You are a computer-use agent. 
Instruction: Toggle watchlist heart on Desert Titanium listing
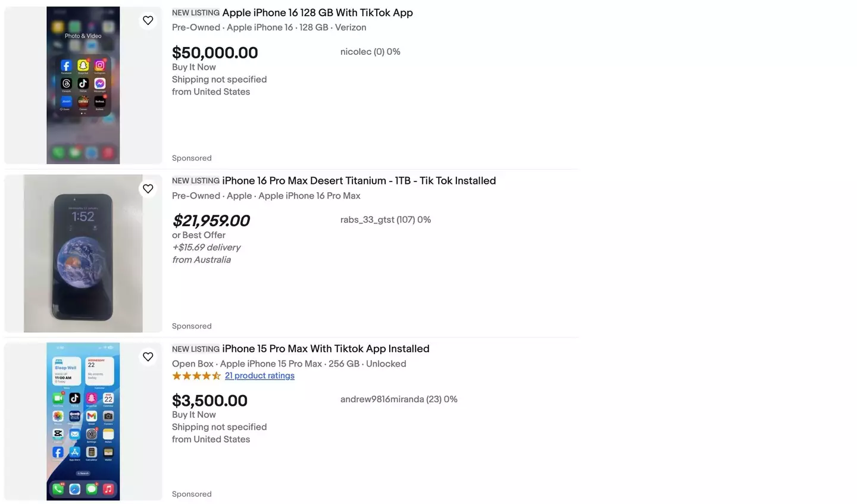(148, 189)
